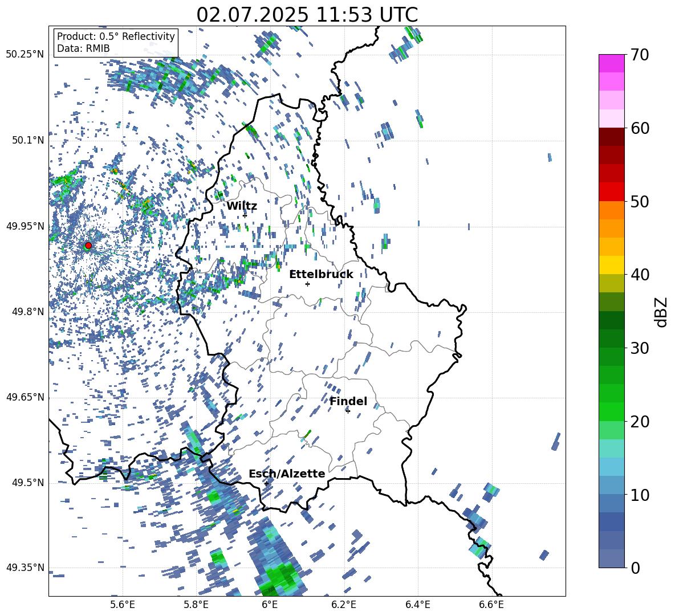Click the 30 tick on the colorbar
The image size is (675, 616).
640,348
